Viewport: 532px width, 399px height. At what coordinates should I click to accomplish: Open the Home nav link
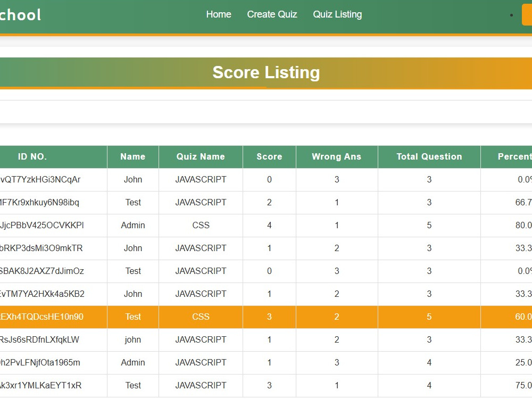coord(219,14)
